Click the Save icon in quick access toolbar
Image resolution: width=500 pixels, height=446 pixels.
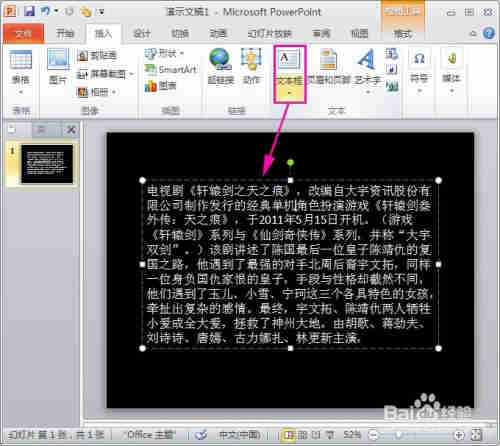pos(29,12)
